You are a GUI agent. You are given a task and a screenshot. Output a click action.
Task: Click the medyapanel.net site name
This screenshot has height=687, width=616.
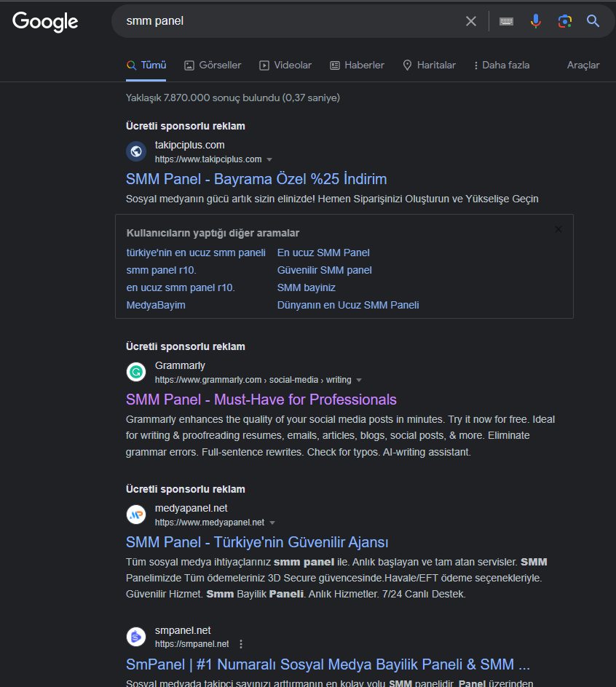(x=191, y=508)
